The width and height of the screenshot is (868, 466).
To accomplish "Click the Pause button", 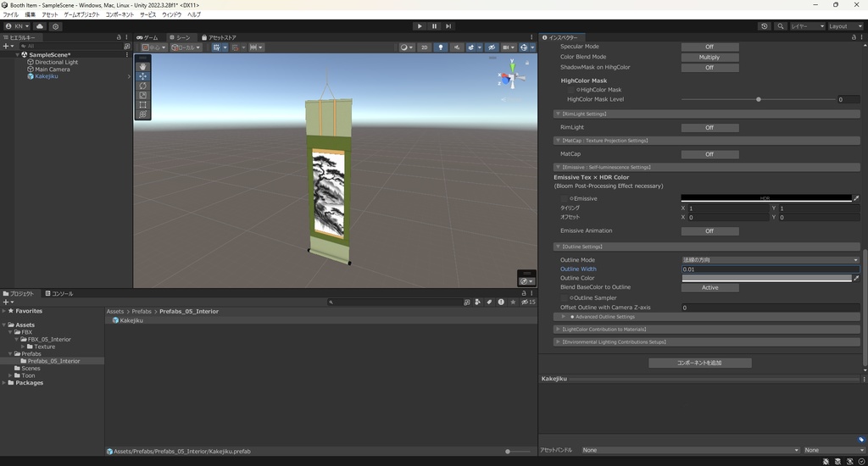I will pos(434,26).
